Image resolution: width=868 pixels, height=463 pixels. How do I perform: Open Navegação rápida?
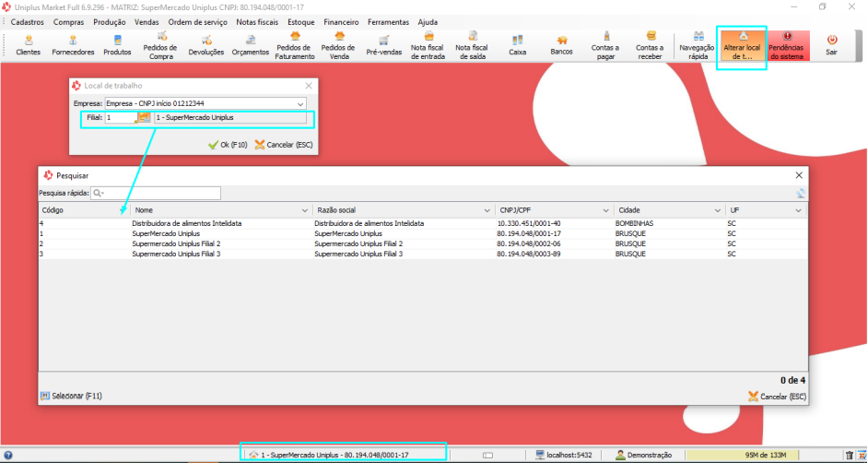pyautogui.click(x=698, y=46)
